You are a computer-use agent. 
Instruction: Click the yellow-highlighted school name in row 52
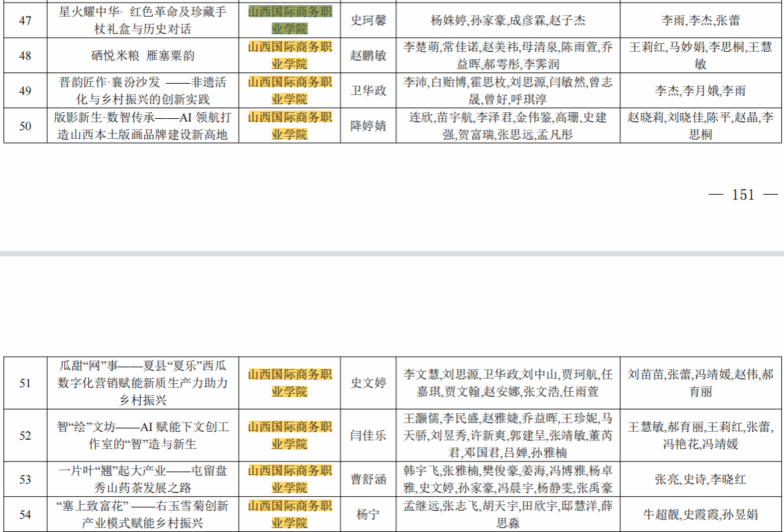(x=290, y=436)
